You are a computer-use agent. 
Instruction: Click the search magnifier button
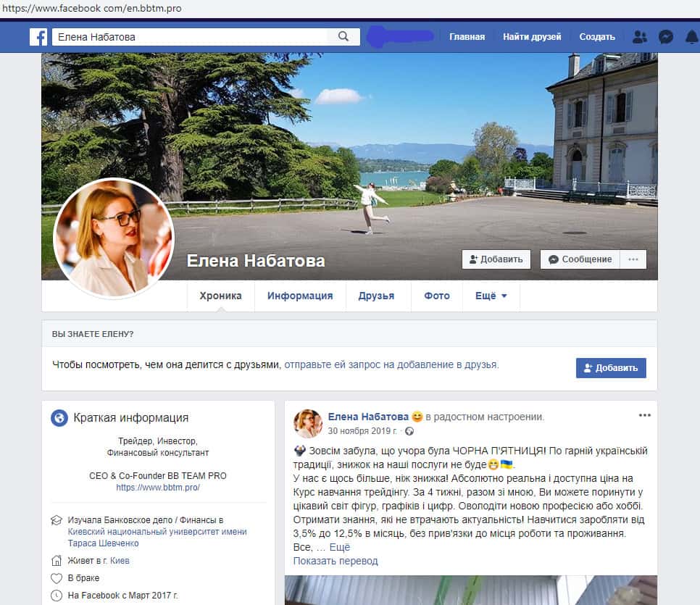(343, 37)
